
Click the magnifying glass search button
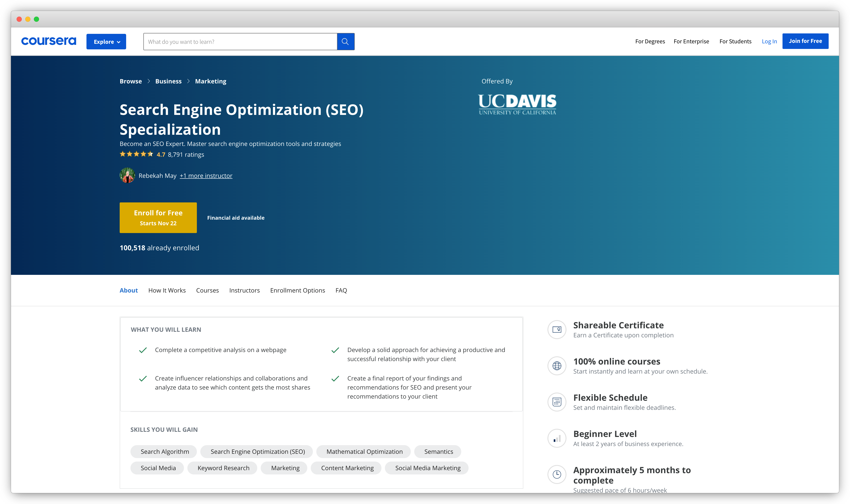point(345,41)
